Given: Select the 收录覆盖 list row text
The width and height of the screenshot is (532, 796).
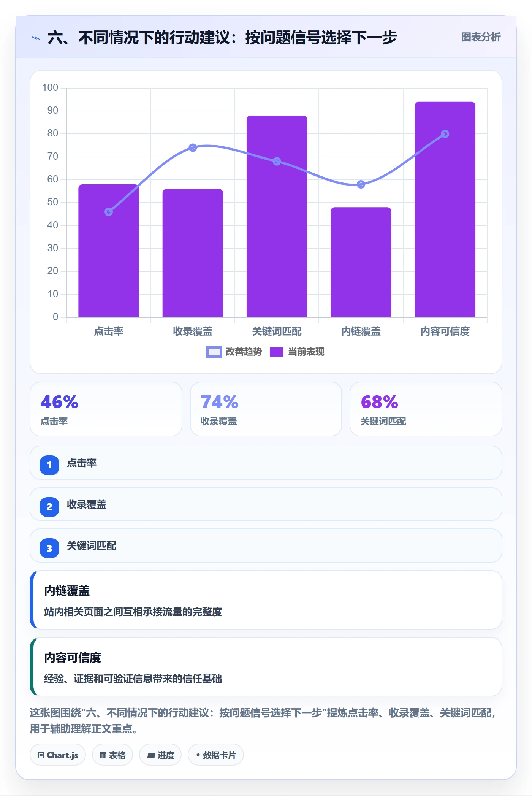Looking at the screenshot, I should (x=87, y=505).
